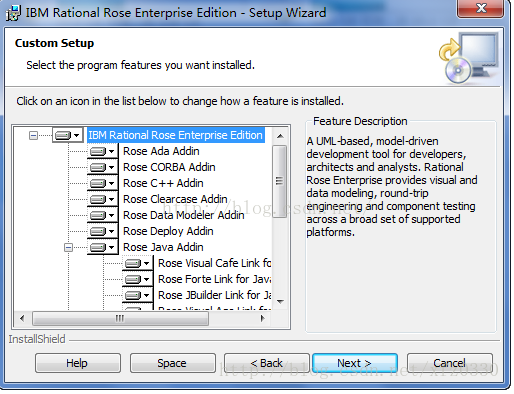Select IBM Rational Rose Enterprise Edition feature
514x394 pixels.
176,135
